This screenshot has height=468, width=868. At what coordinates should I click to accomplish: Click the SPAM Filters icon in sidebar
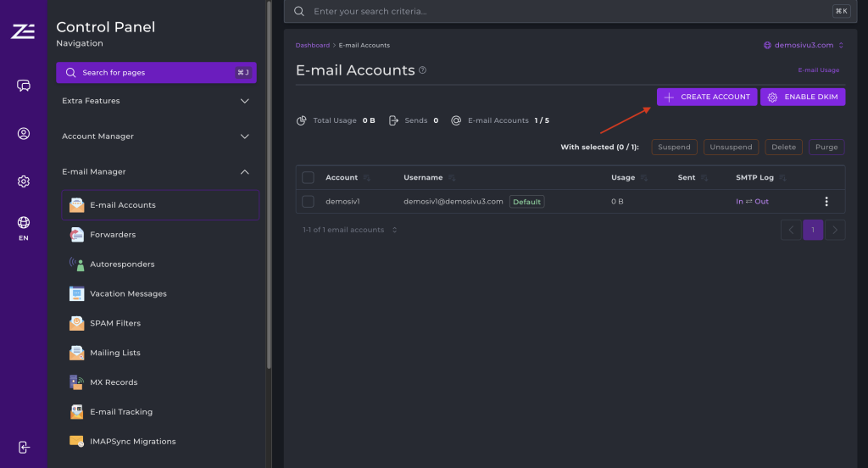[x=76, y=323]
